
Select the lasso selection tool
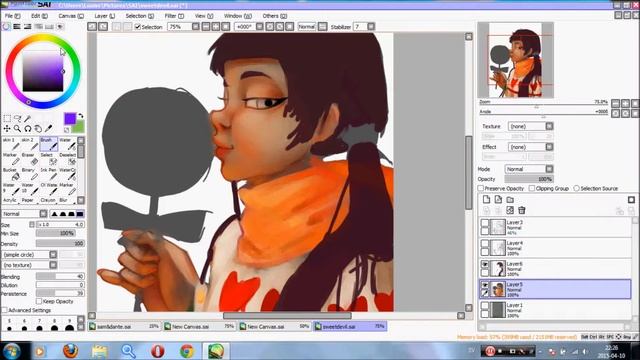[x=18, y=119]
